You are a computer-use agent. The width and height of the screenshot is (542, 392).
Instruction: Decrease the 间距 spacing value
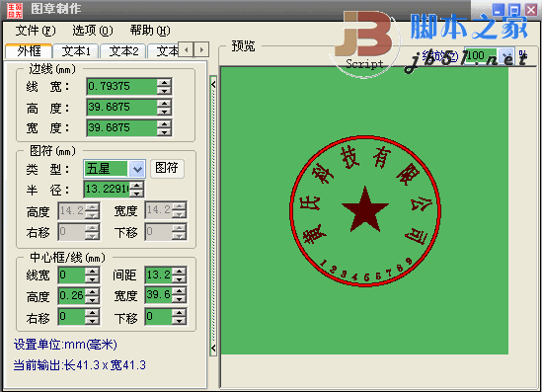(x=179, y=279)
